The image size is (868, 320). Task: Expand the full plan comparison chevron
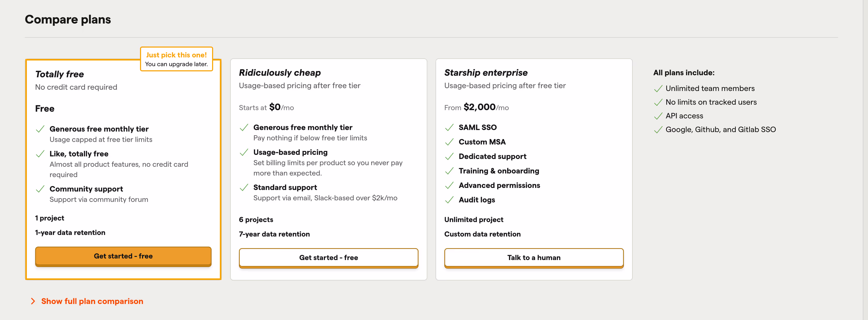33,301
